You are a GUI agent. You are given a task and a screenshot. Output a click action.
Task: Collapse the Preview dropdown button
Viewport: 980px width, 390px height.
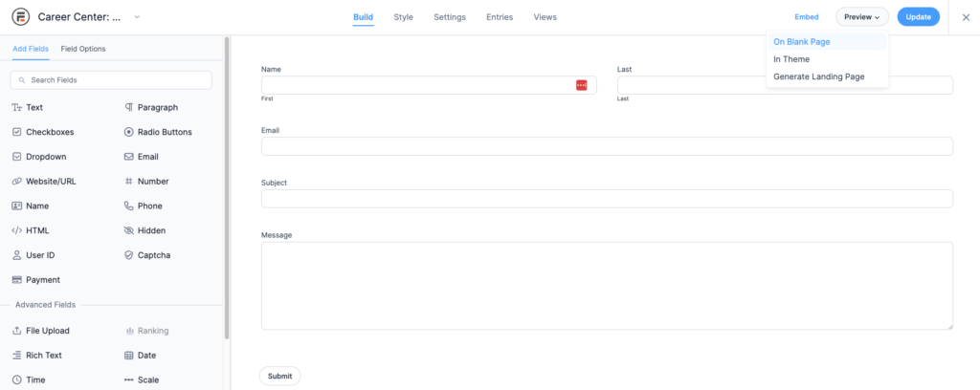[x=861, y=17]
